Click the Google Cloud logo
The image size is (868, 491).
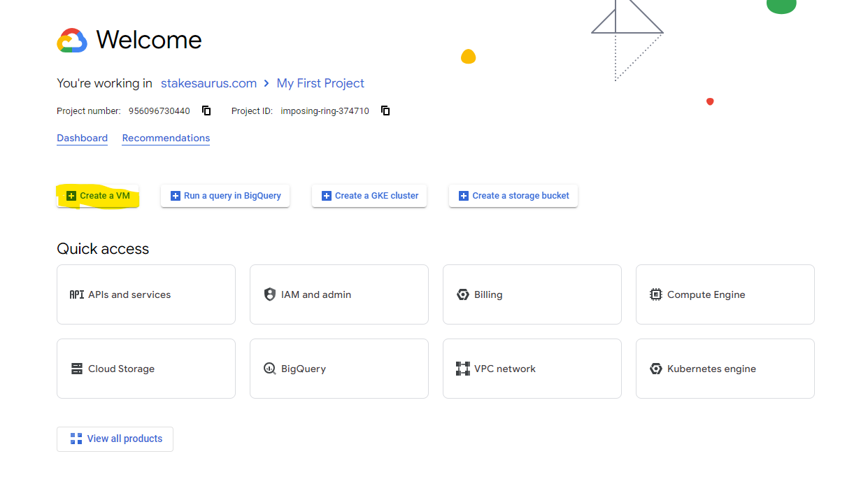tap(72, 41)
